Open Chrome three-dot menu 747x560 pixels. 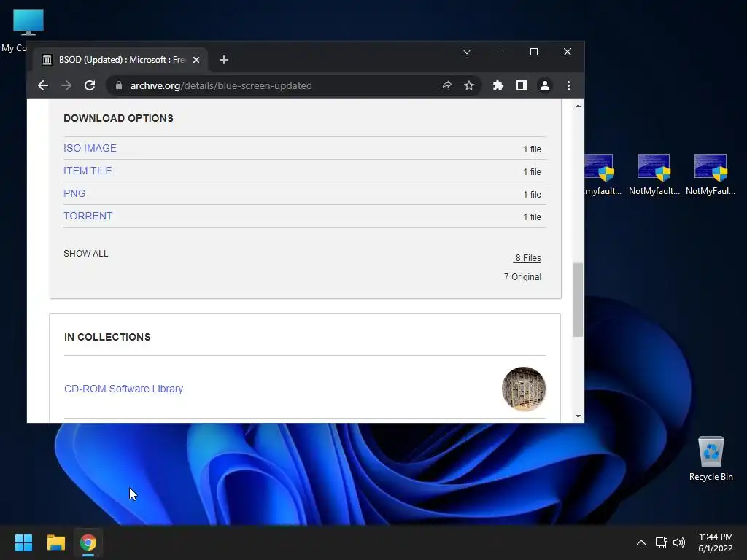pos(568,85)
